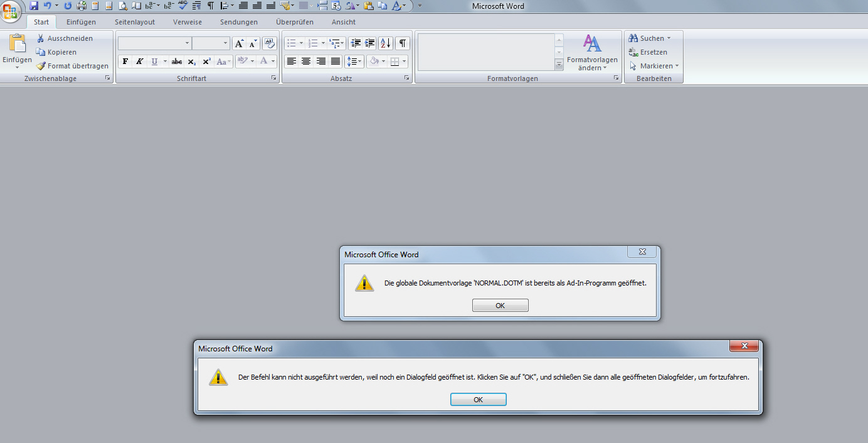Apply strikethrough (abc) formatting

(x=177, y=61)
